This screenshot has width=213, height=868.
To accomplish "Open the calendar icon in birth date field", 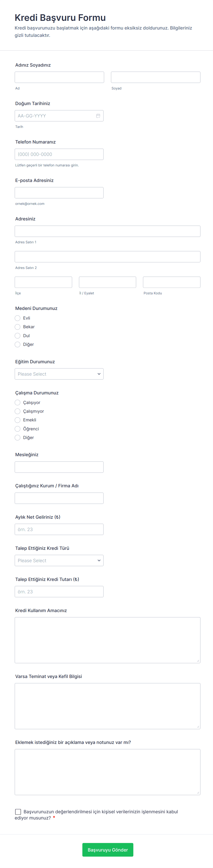I will point(98,116).
